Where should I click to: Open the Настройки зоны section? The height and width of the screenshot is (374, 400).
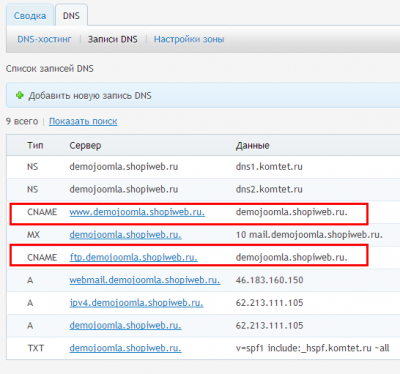[189, 39]
